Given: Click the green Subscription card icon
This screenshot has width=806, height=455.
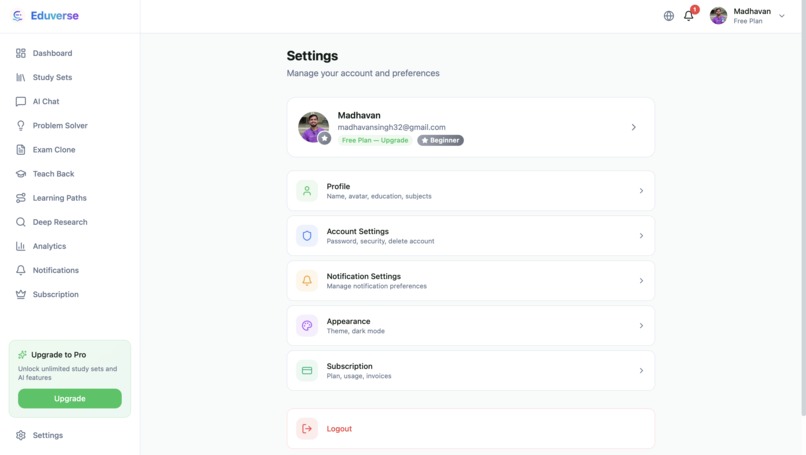Looking at the screenshot, I should [x=307, y=370].
